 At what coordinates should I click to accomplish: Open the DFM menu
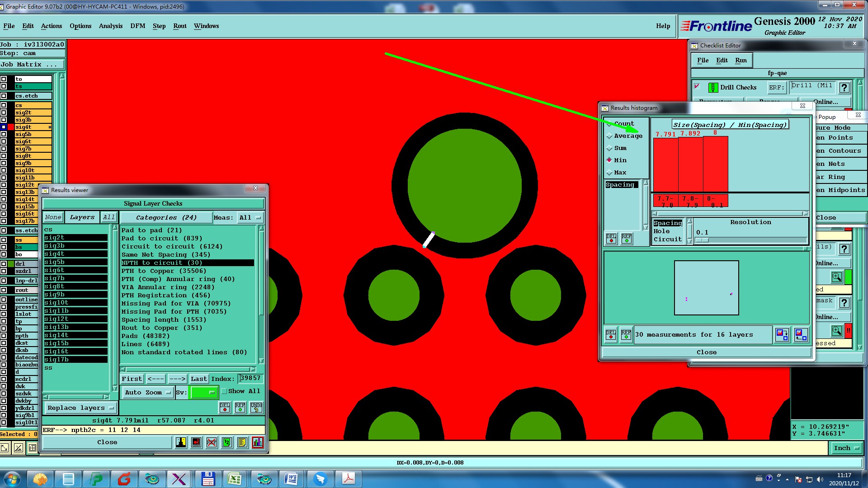pos(137,26)
